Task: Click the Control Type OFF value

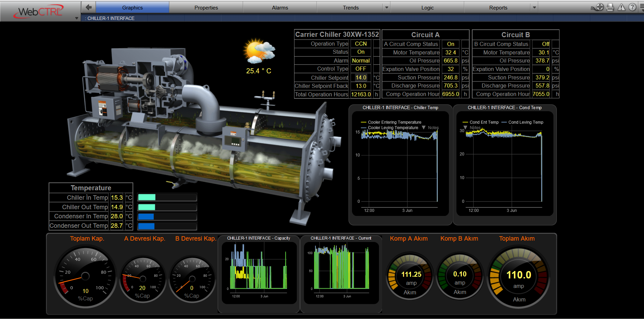Action: [361, 69]
